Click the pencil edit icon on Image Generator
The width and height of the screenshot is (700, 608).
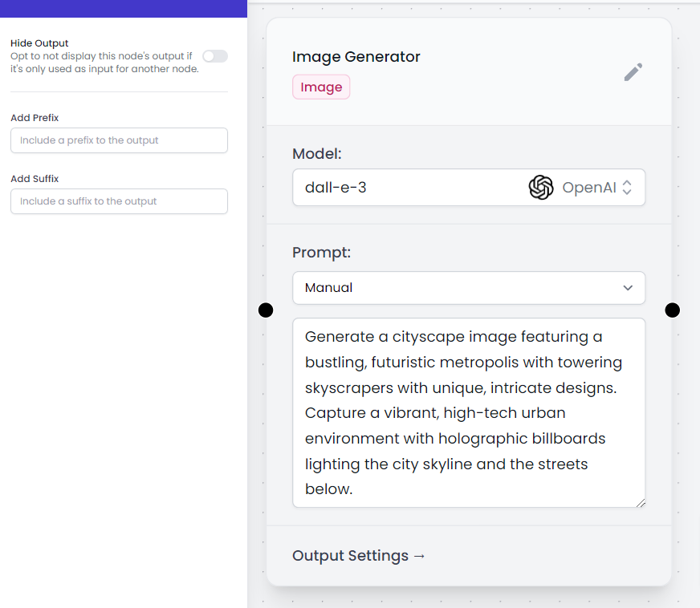[633, 72]
